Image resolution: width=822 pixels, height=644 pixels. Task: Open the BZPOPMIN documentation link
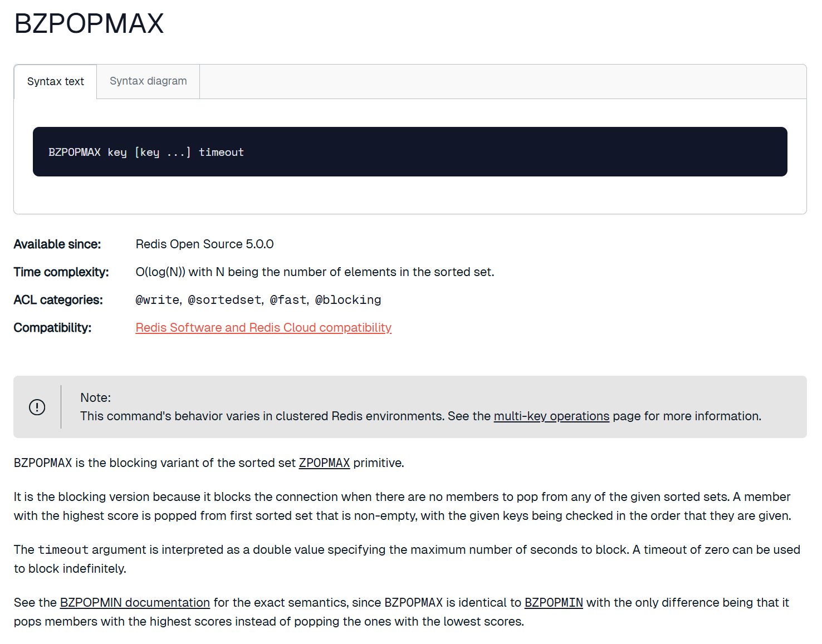pyautogui.click(x=135, y=603)
